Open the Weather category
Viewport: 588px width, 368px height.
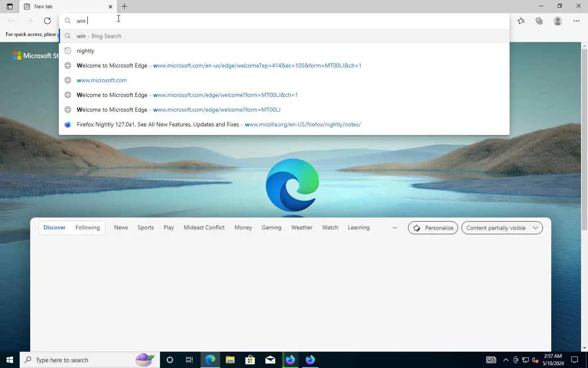click(x=302, y=228)
